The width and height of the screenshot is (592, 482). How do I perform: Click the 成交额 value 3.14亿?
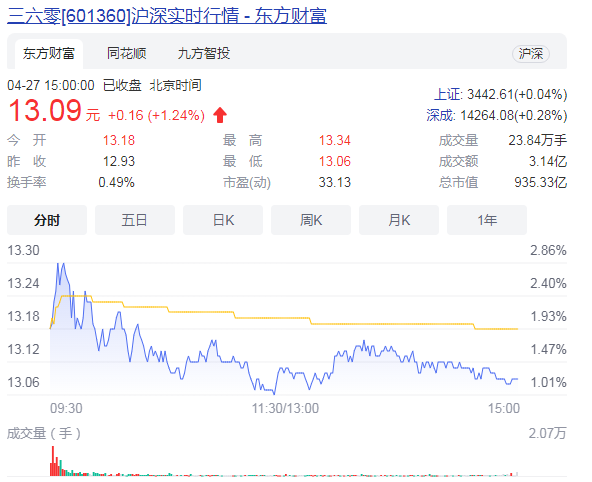click(548, 162)
